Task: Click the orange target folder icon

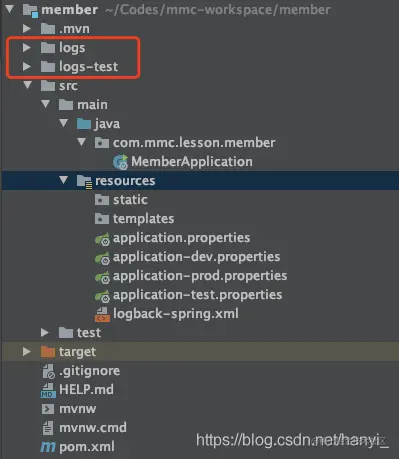Action: pos(48,352)
